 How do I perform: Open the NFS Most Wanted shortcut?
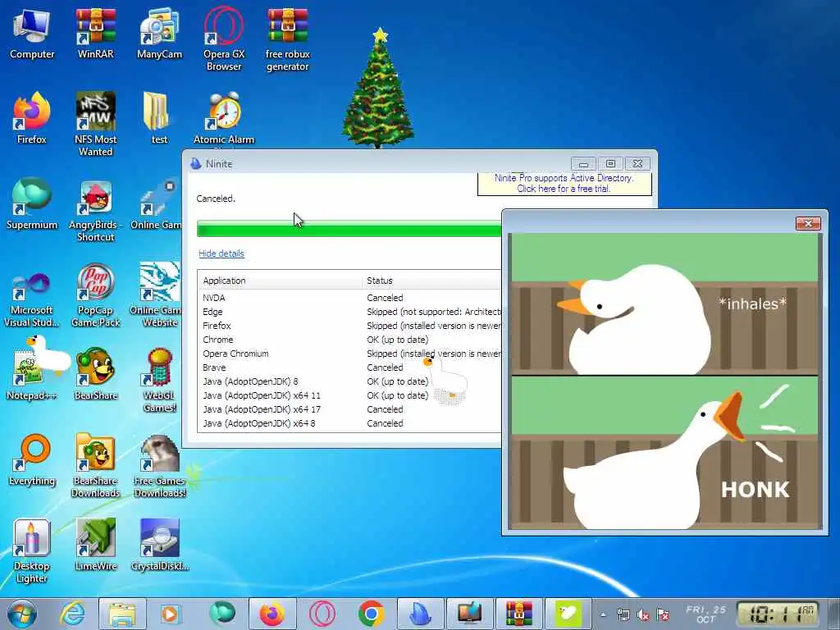(95, 125)
